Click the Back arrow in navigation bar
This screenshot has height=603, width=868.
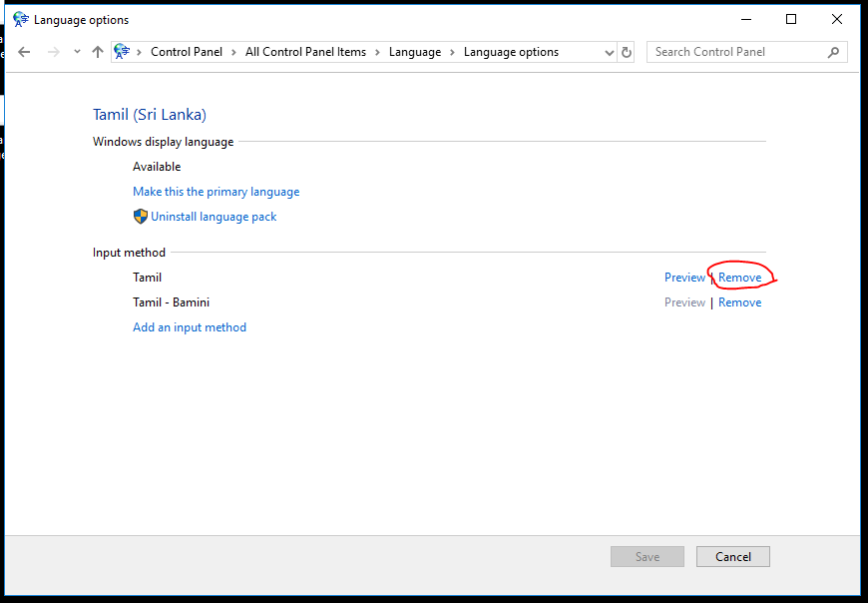coord(26,52)
